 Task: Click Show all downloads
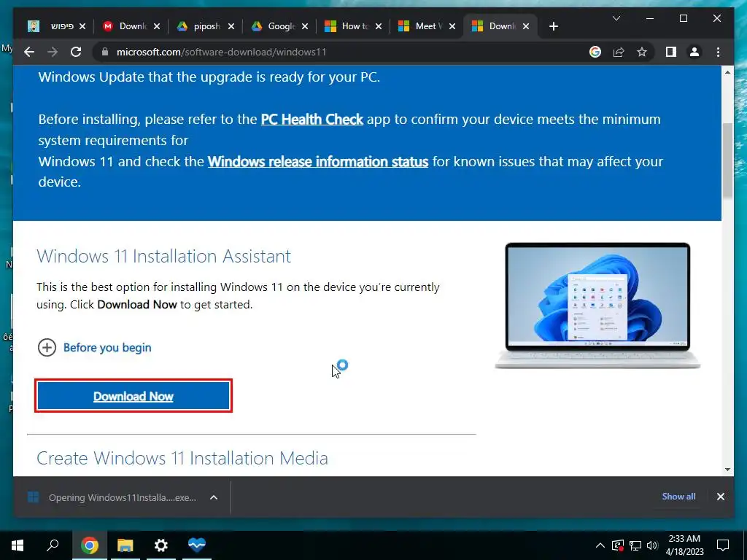point(678,496)
